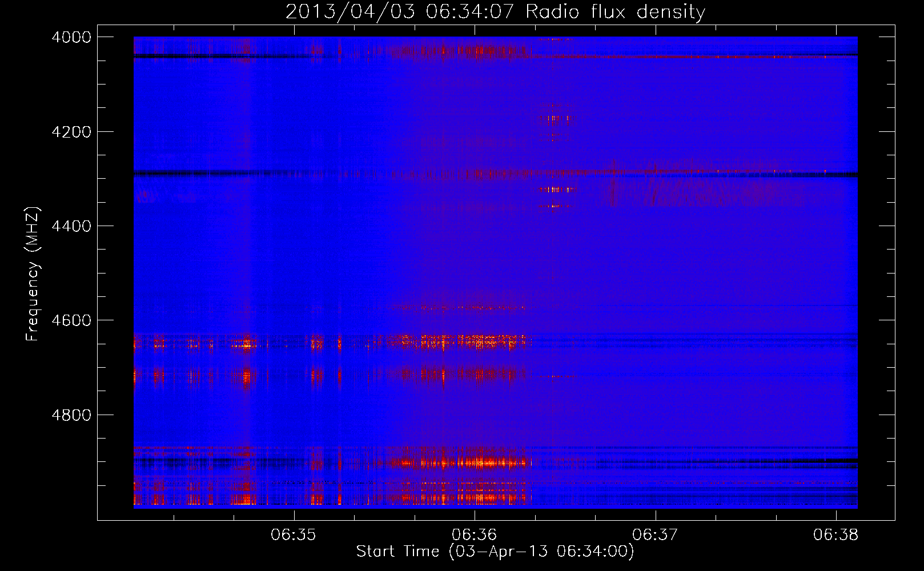Click the 4600 frequency tick label
Viewport: 924px width, 571px height.
pyautogui.click(x=71, y=320)
